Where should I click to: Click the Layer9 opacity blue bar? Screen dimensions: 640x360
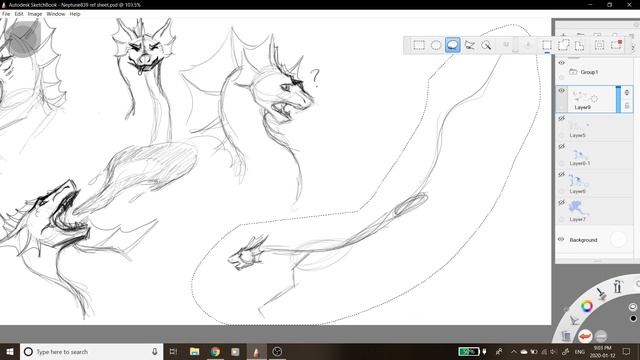(x=618, y=99)
